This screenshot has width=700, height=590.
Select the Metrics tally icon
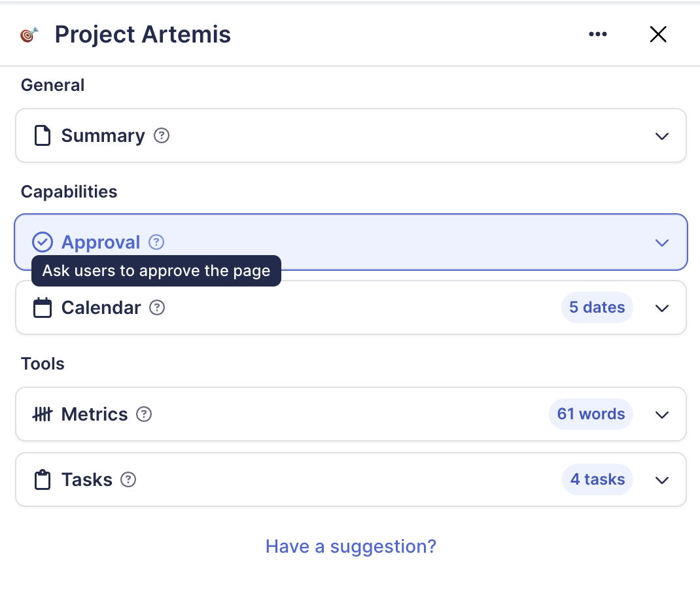[x=43, y=413]
